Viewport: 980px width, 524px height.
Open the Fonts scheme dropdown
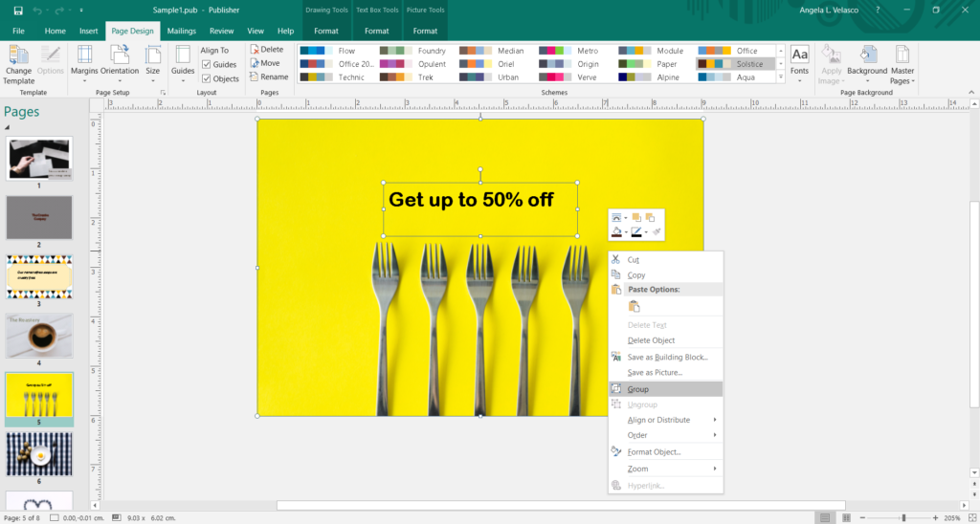pyautogui.click(x=799, y=61)
